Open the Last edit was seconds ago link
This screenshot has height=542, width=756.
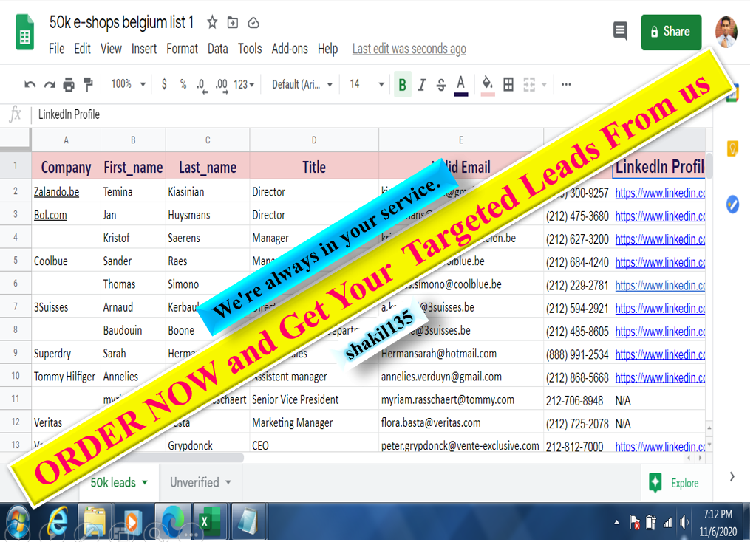pos(409,49)
